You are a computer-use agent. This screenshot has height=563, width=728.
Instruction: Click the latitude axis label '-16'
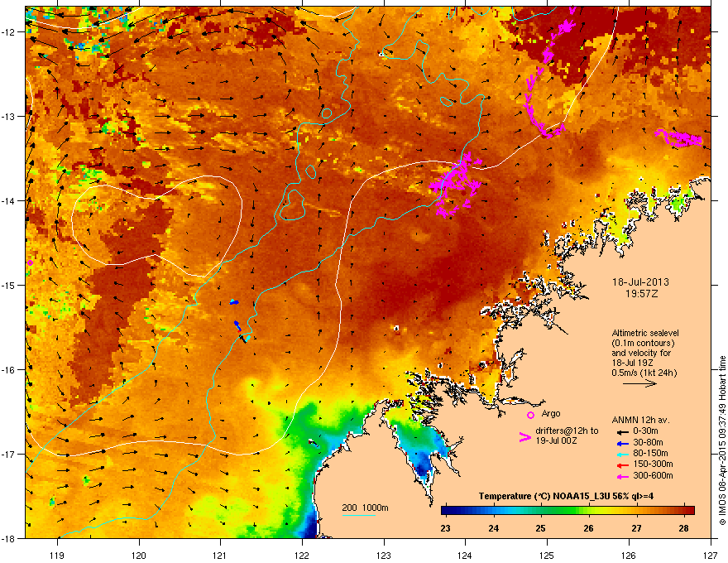(8, 370)
